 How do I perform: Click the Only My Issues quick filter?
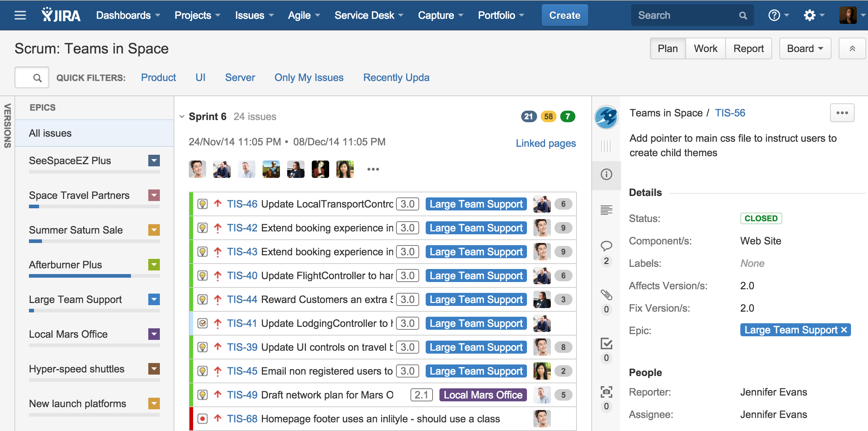[309, 77]
